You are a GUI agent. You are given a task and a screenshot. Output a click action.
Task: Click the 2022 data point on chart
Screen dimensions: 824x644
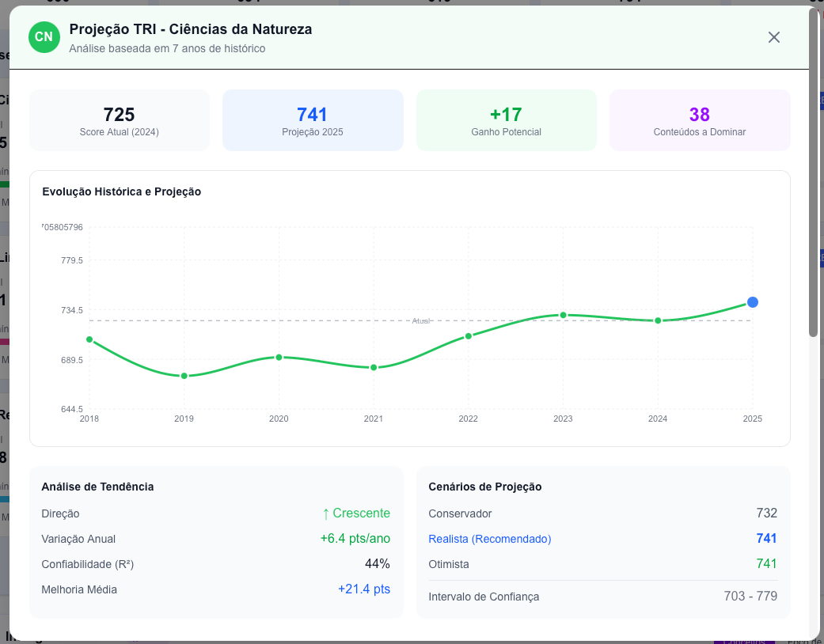pyautogui.click(x=468, y=336)
